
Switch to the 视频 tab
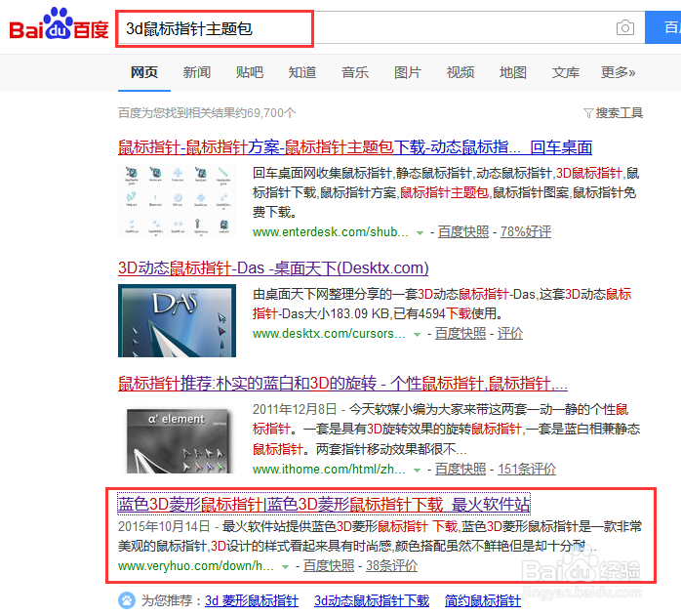461,72
